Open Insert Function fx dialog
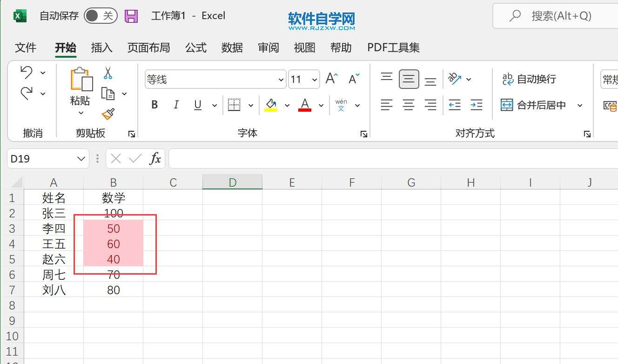 click(x=155, y=159)
